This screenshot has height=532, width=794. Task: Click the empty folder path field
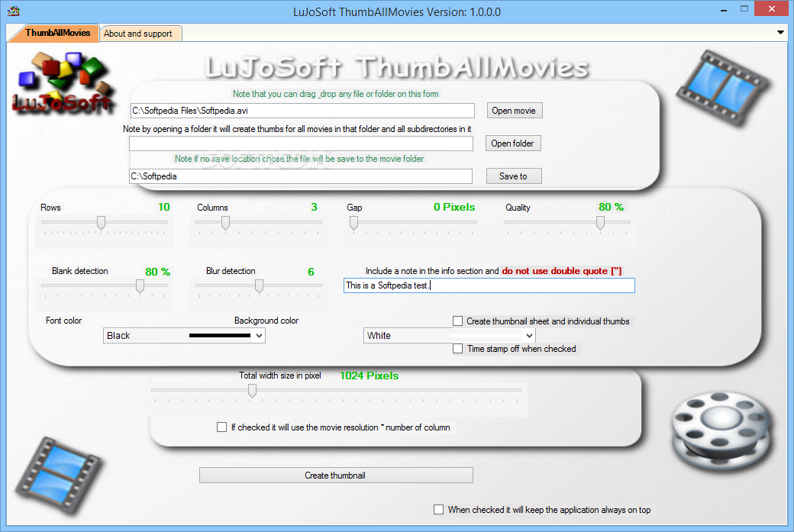pyautogui.click(x=302, y=143)
